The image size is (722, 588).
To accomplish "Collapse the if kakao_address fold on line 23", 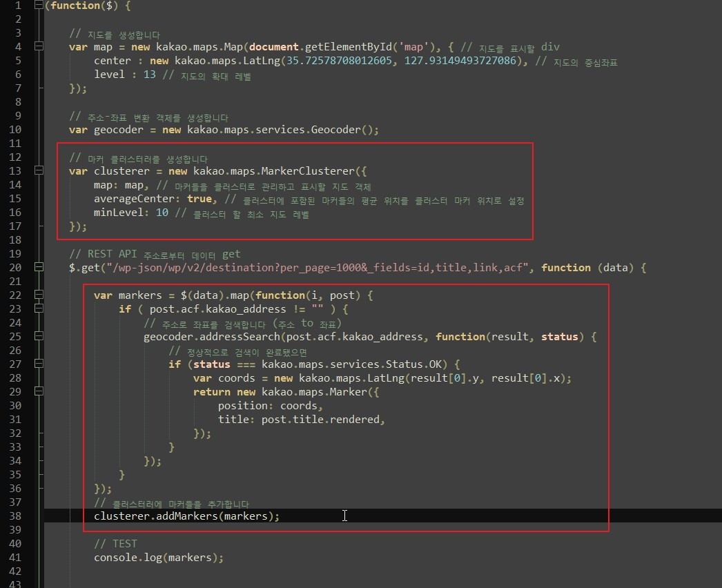I will 39,308.
